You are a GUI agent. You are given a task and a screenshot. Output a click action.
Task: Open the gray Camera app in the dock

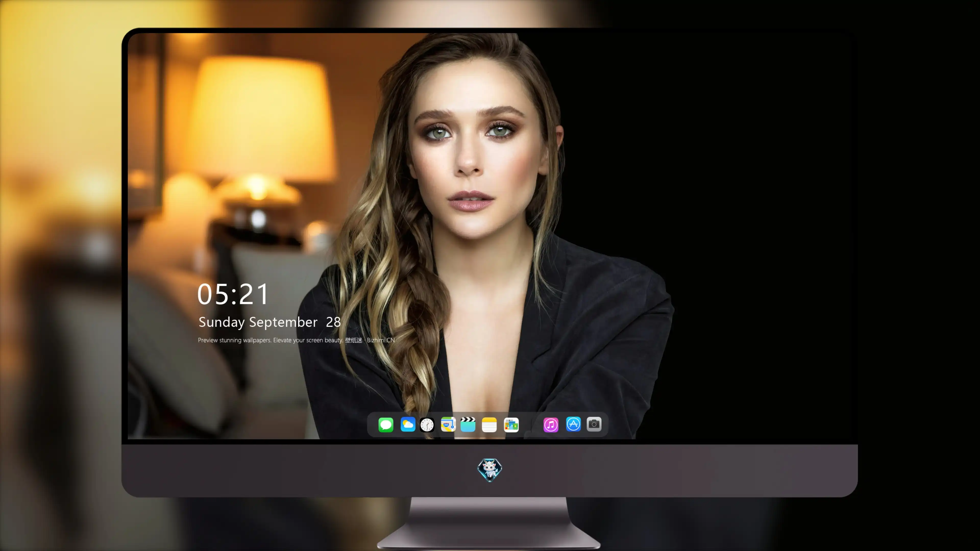tap(594, 424)
